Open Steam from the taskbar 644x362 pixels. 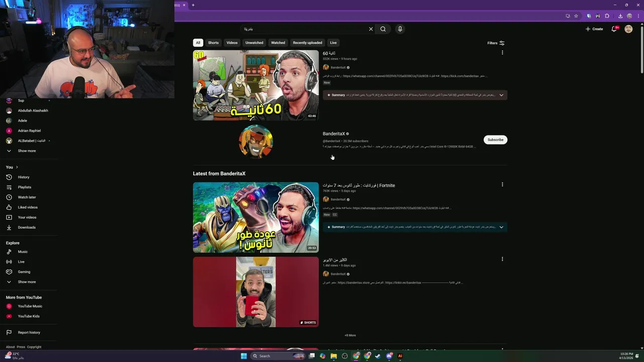[x=378, y=356]
